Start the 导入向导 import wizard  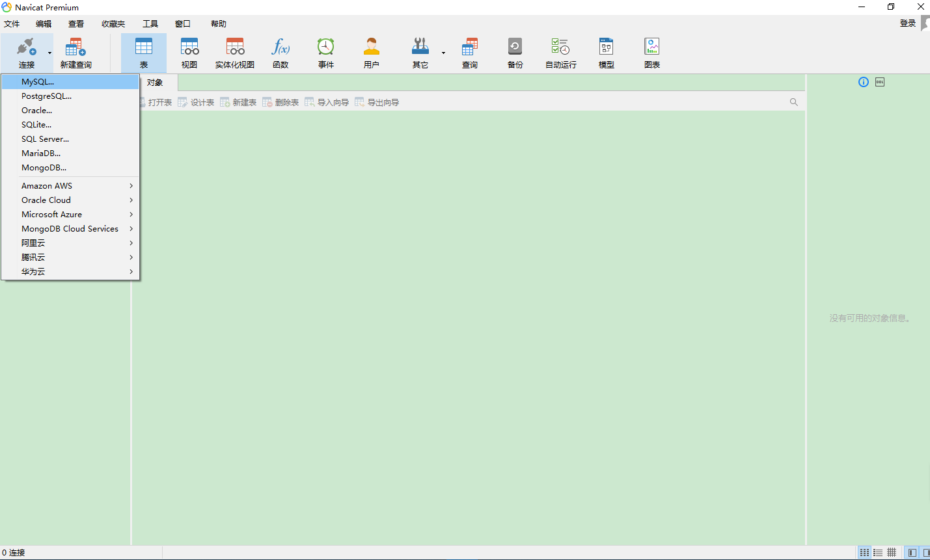(x=327, y=102)
